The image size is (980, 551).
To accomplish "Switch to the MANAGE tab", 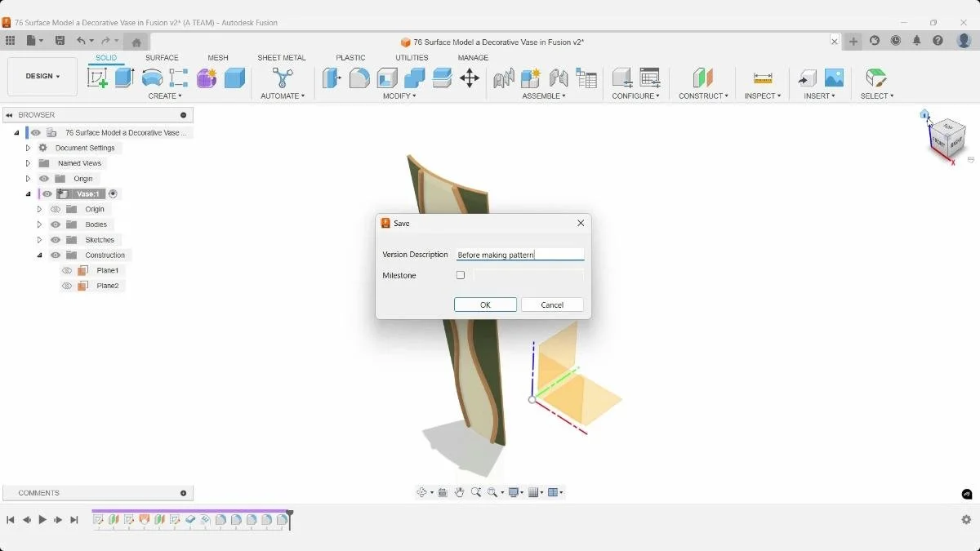I will click(473, 58).
